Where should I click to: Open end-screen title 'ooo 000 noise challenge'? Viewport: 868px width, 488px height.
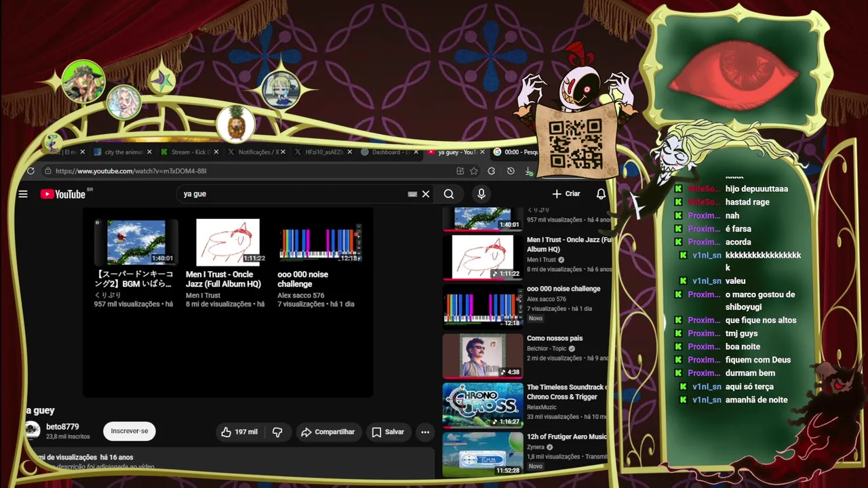[302, 279]
